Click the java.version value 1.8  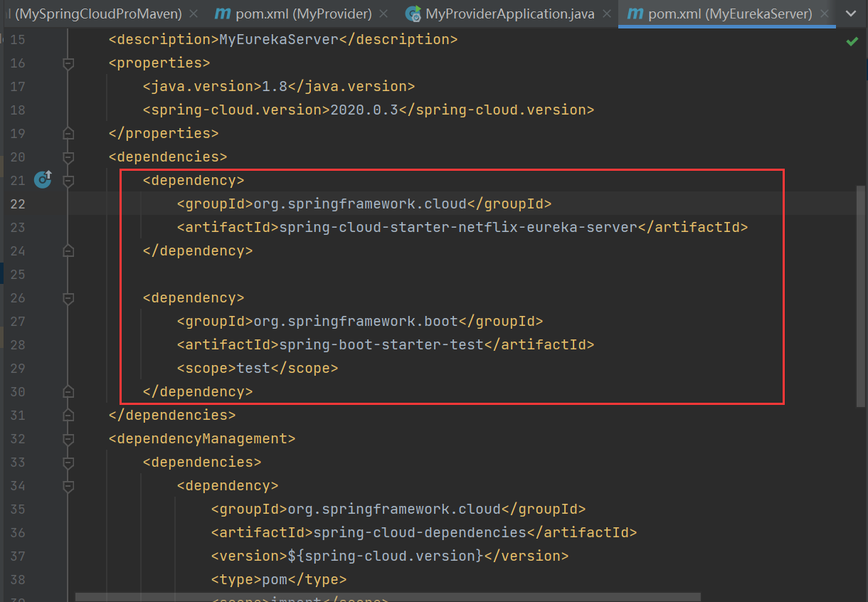click(275, 87)
